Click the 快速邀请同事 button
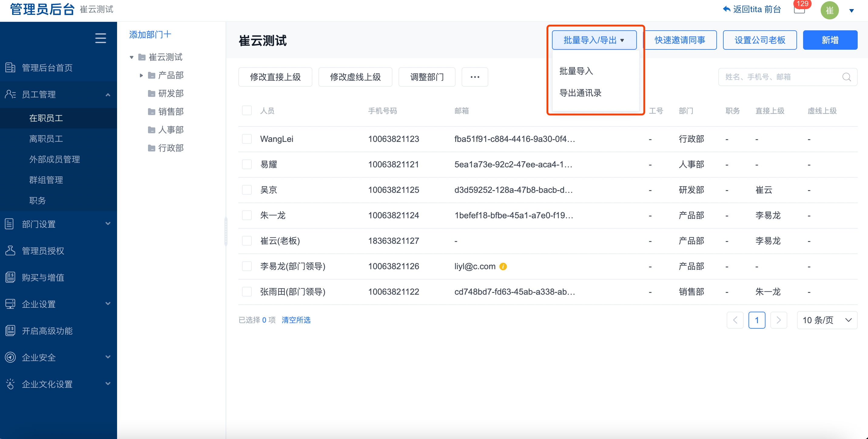Image resolution: width=868 pixels, height=439 pixels. [x=680, y=40]
